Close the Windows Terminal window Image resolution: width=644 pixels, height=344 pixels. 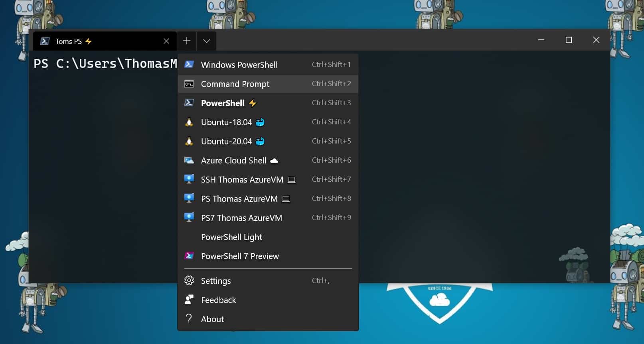[x=596, y=40]
